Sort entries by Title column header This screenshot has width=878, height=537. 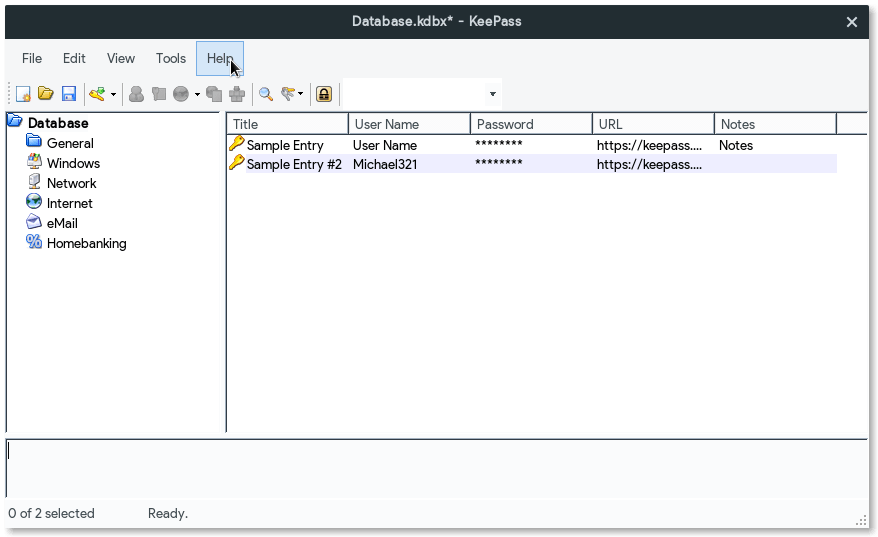tap(288, 124)
